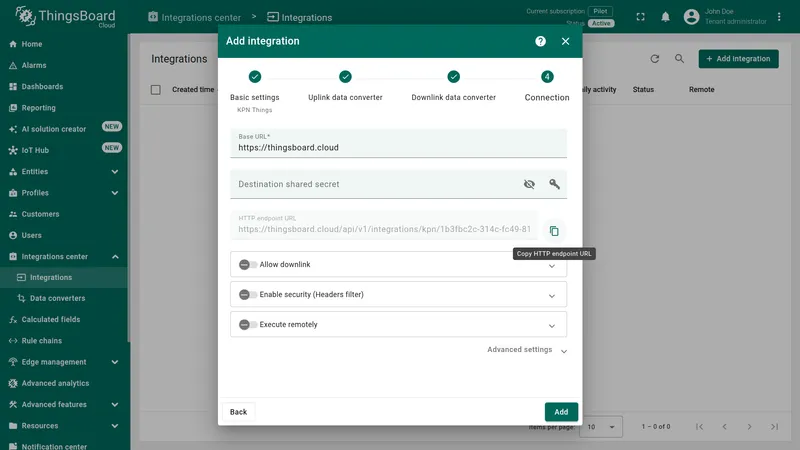Image resolution: width=800 pixels, height=450 pixels.
Task: Click the ThingsBoard logo
Action: 65,17
